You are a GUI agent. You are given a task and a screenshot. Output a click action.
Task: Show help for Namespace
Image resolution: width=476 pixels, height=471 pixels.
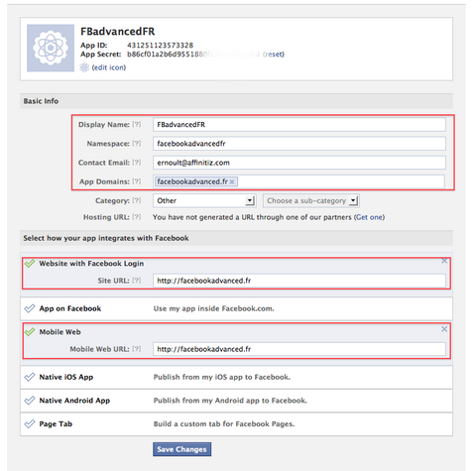click(x=137, y=144)
